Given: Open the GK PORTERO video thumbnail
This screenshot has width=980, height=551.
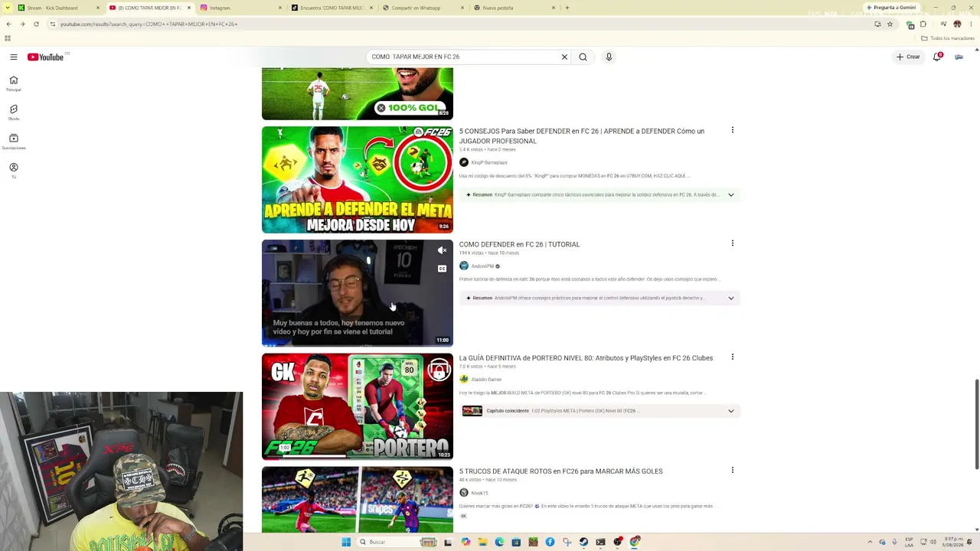Looking at the screenshot, I should (x=358, y=406).
